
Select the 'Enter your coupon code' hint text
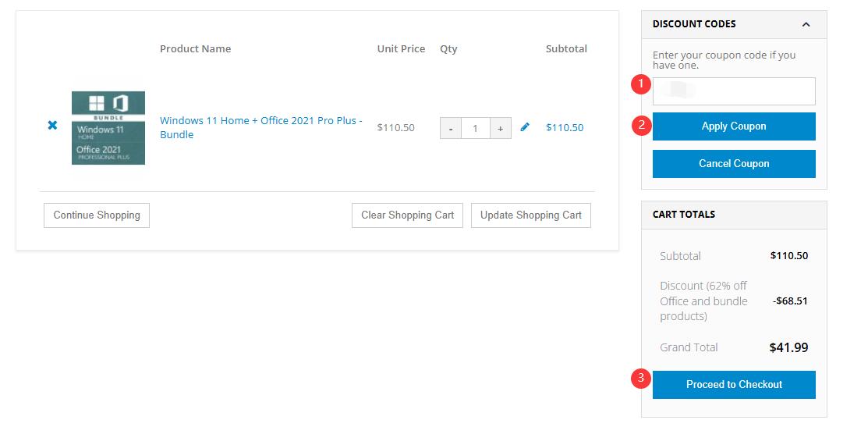[x=724, y=60]
